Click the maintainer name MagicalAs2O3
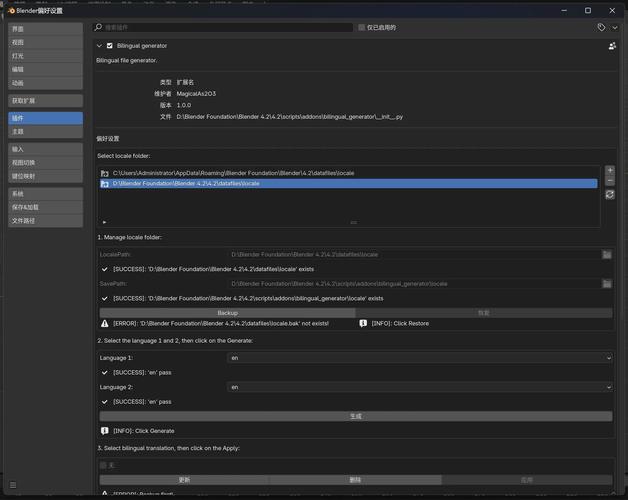 pos(196,94)
